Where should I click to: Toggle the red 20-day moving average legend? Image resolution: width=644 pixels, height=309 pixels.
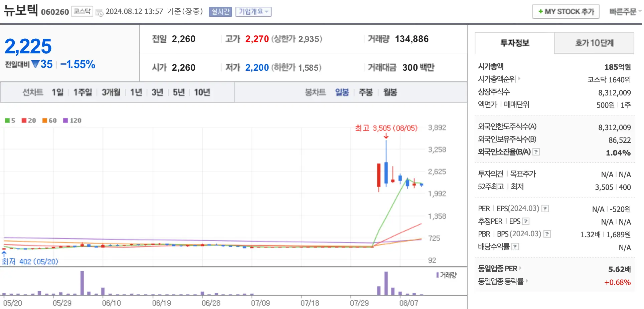click(23, 120)
